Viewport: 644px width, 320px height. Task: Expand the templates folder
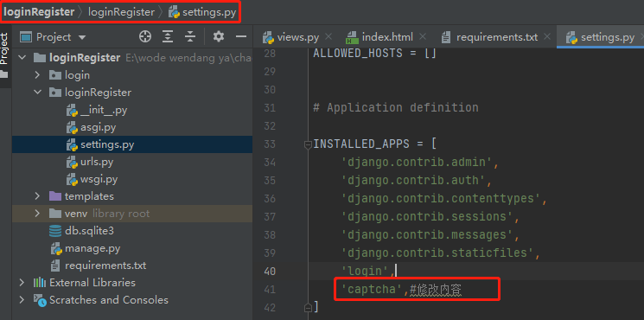pyautogui.click(x=37, y=196)
